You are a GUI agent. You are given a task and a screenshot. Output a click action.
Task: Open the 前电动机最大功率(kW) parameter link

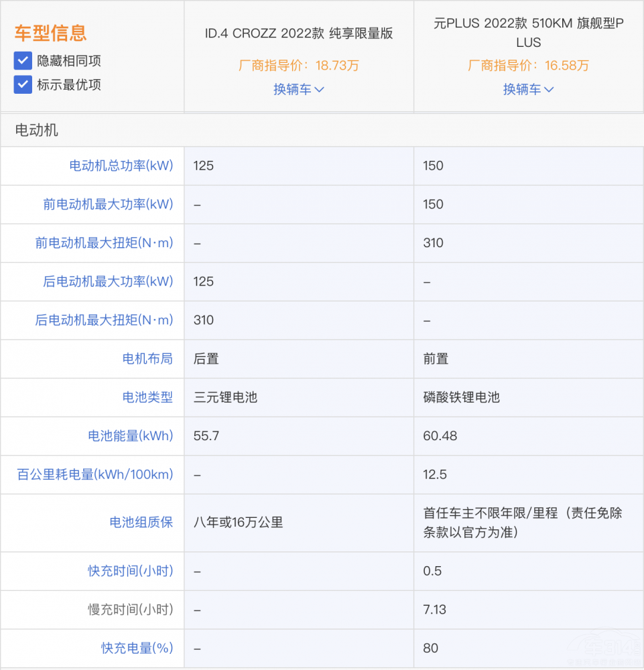(x=108, y=204)
